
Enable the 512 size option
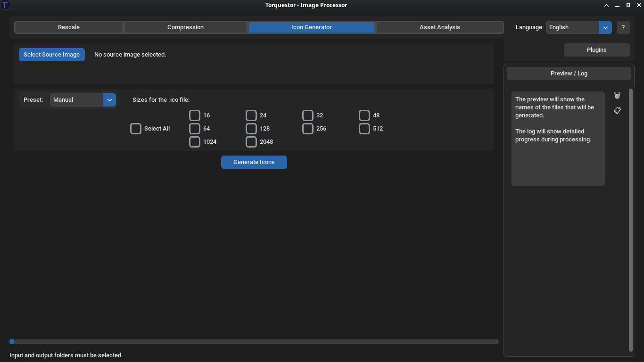pos(364,128)
